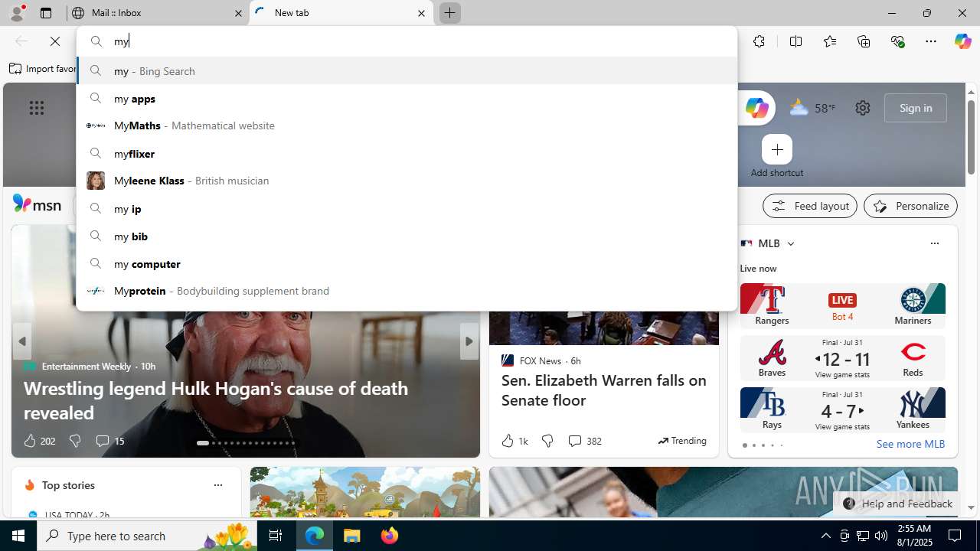Open File Explorer from the taskbar
The width and height of the screenshot is (980, 551).
coord(352,536)
